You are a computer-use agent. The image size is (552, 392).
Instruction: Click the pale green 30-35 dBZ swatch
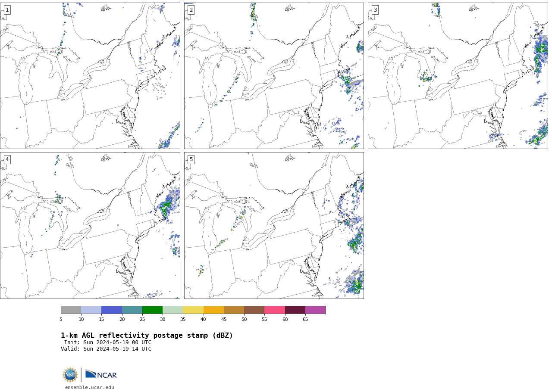(x=172, y=310)
